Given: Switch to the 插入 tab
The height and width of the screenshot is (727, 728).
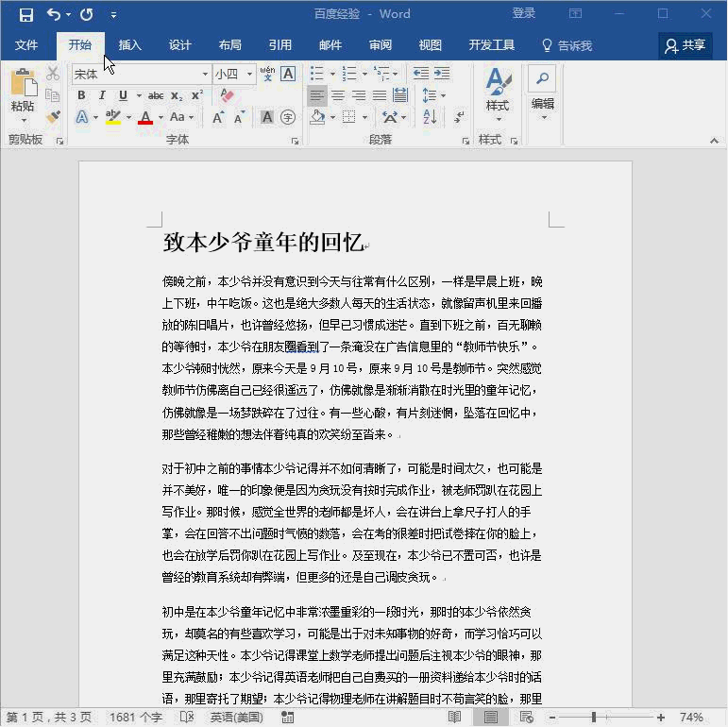Looking at the screenshot, I should click(x=129, y=45).
